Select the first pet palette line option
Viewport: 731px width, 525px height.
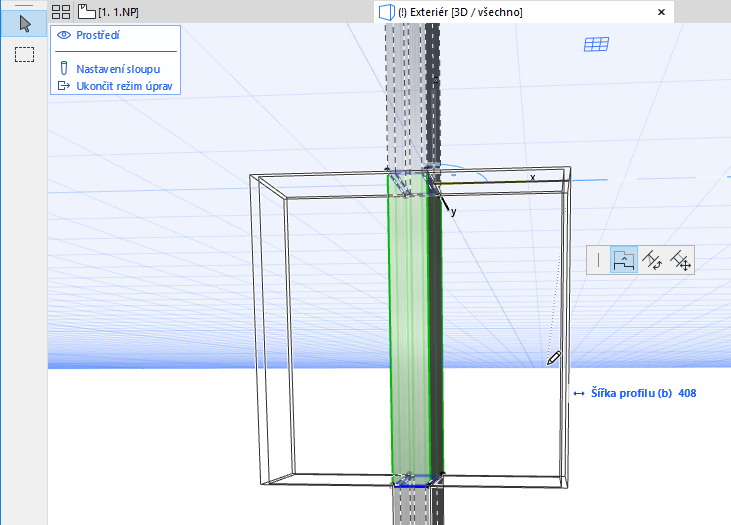click(598, 260)
